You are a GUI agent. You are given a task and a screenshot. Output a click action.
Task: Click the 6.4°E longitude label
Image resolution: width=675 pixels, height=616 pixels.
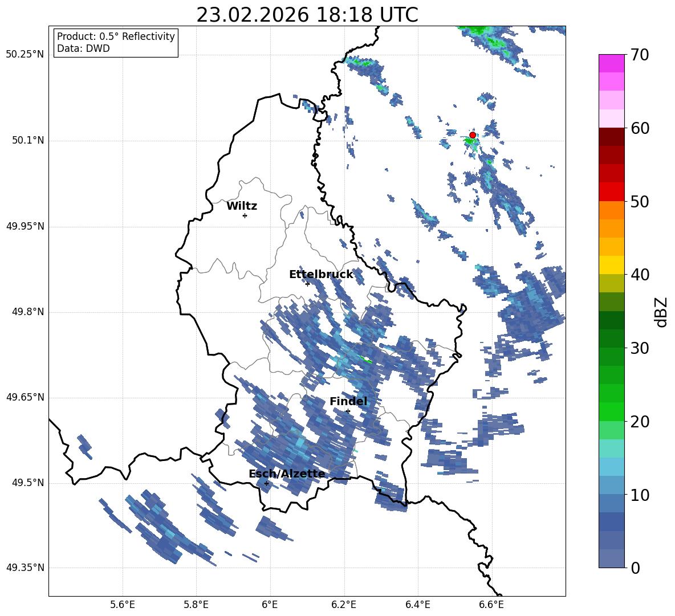pyautogui.click(x=417, y=605)
